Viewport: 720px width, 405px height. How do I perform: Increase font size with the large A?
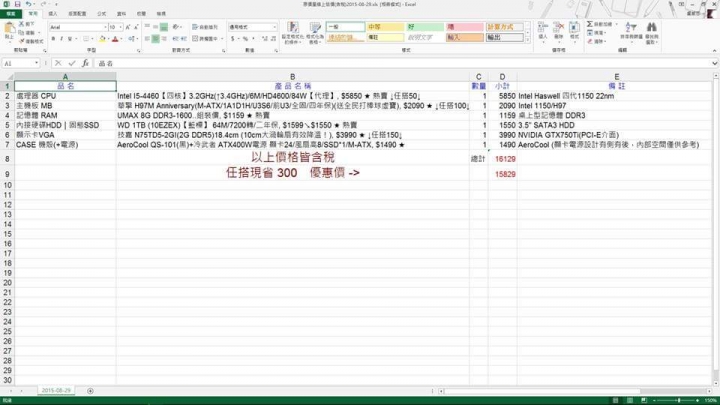click(x=128, y=27)
